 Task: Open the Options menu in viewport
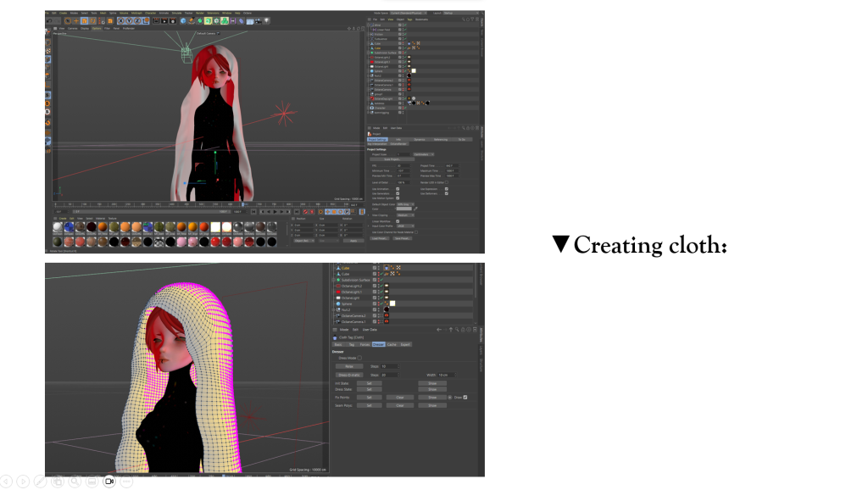97,28
